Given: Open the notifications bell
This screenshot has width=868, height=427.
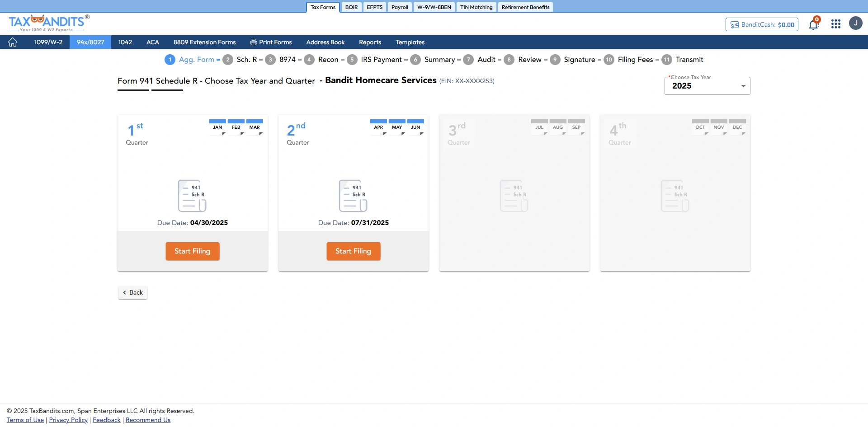Looking at the screenshot, I should [813, 23].
